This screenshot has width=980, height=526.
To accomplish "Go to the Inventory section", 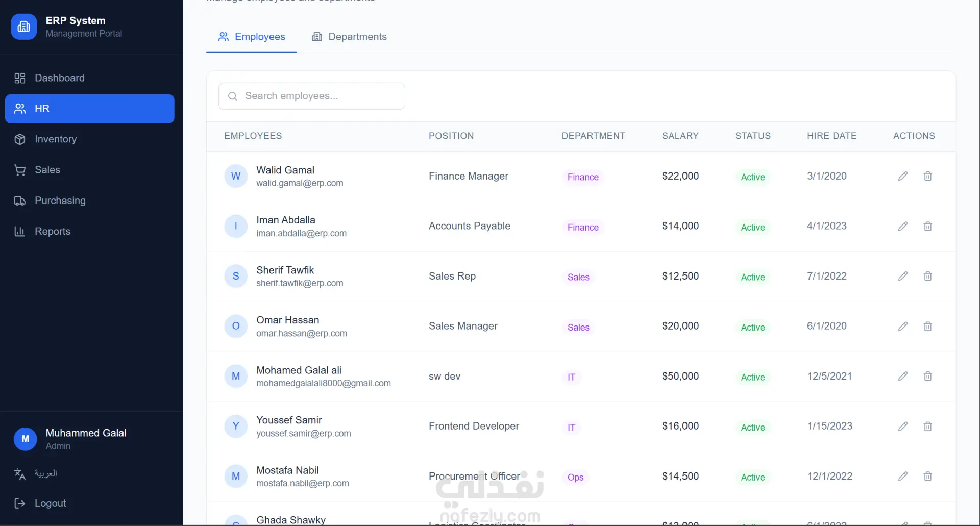I will (x=90, y=139).
